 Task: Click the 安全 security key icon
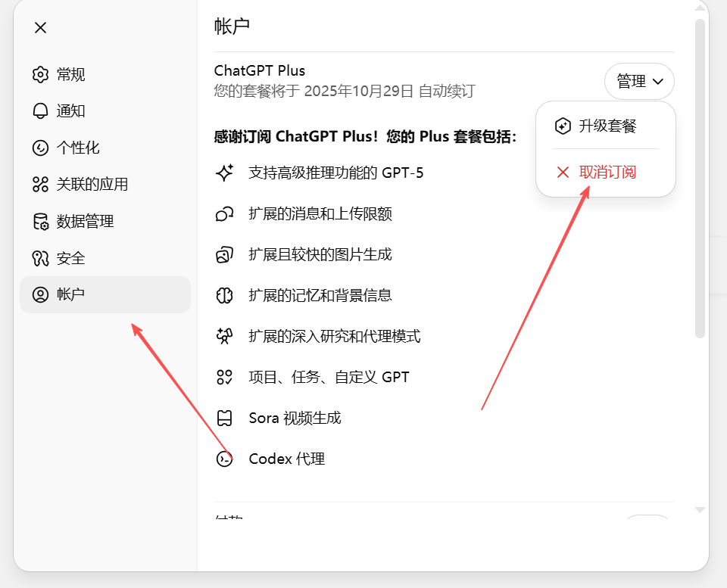[40, 258]
